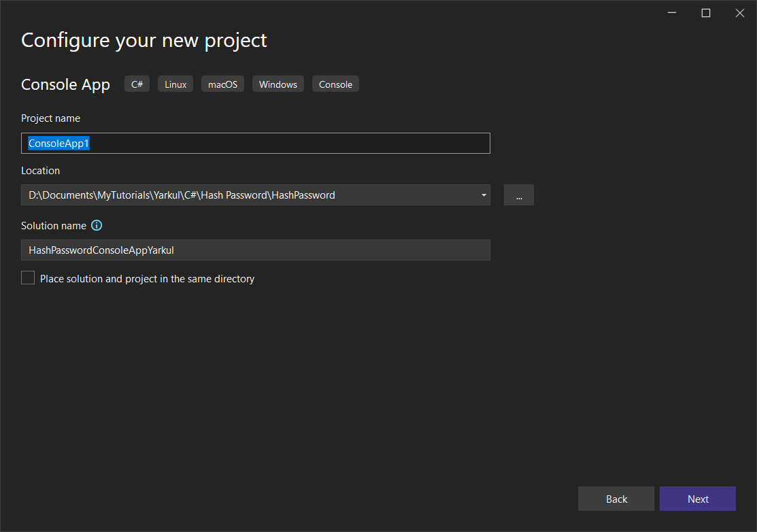The width and height of the screenshot is (757, 532).
Task: Click the Project name input field
Action: click(x=255, y=144)
